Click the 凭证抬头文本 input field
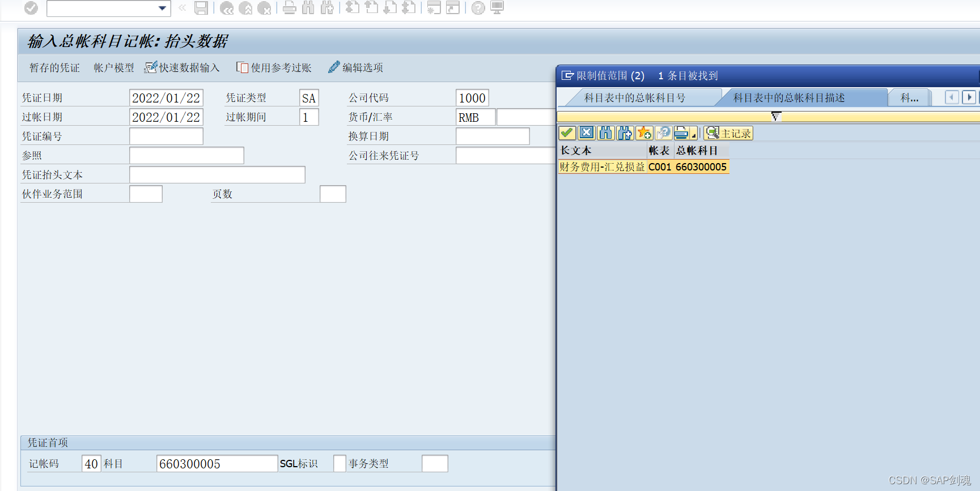 pos(217,175)
